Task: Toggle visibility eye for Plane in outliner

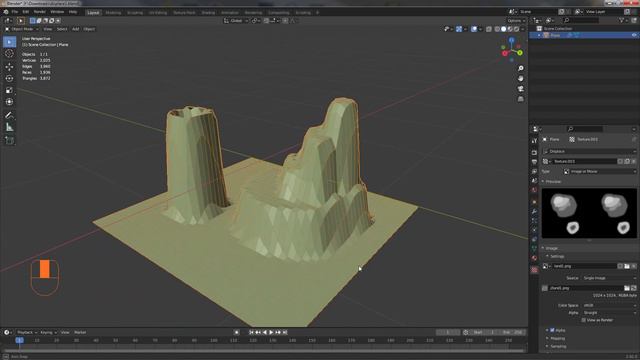Action: tap(634, 35)
